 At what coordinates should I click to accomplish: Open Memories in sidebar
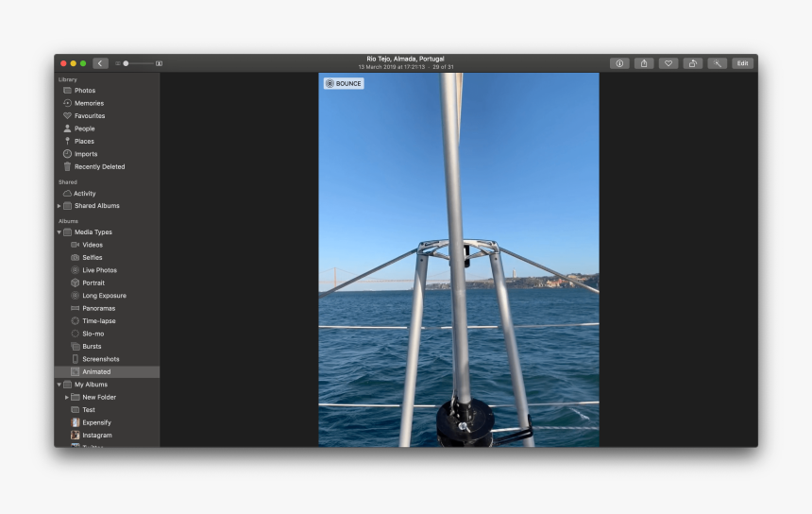coord(107,103)
